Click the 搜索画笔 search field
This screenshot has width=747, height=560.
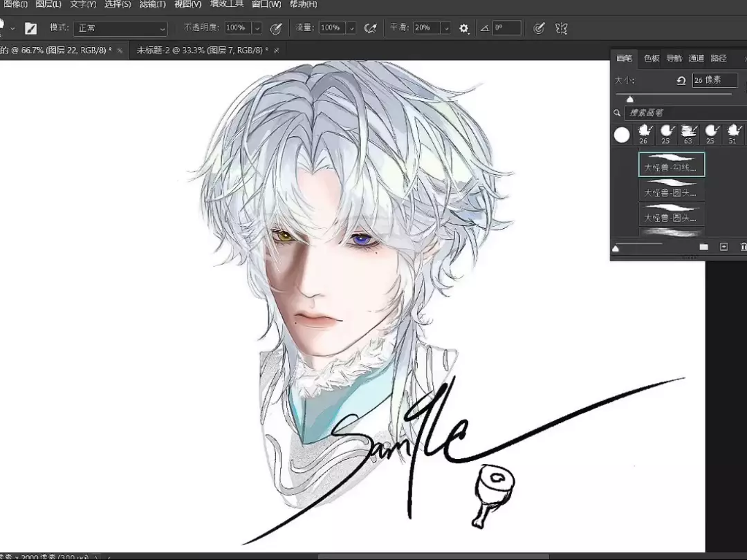tap(685, 113)
